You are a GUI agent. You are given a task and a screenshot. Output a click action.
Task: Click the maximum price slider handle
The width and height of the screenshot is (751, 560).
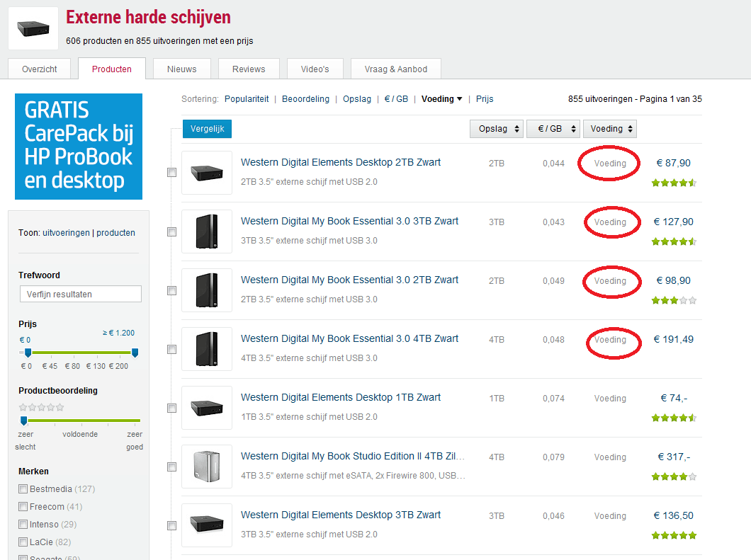[x=135, y=353]
